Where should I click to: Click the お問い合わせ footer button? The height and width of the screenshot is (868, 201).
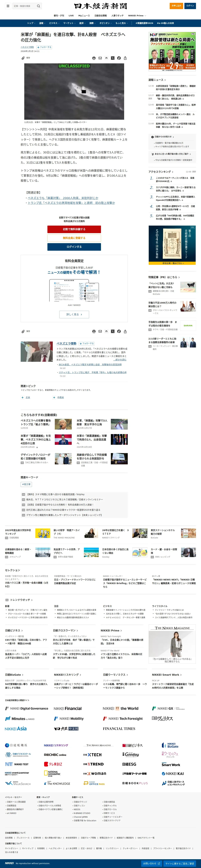point(152,864)
